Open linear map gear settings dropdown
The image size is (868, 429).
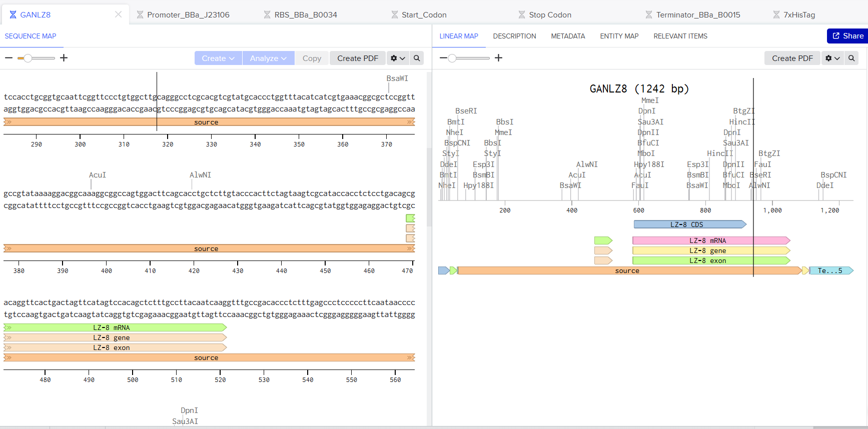832,58
